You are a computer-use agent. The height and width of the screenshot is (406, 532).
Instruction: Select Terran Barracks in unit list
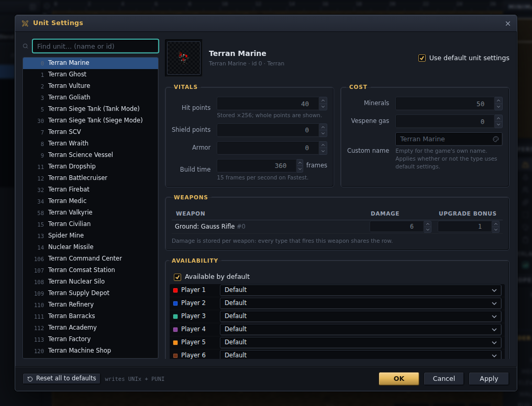pos(91,316)
